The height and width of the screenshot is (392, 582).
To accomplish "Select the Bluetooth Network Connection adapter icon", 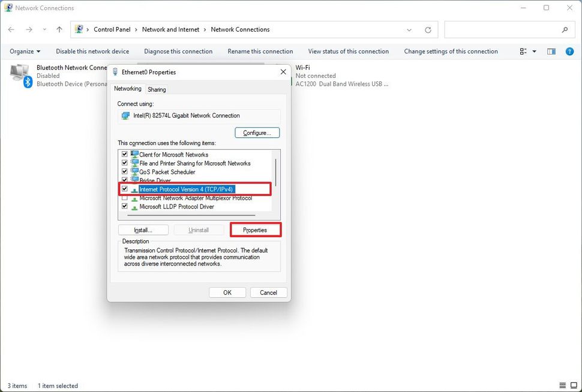I will coord(20,74).
